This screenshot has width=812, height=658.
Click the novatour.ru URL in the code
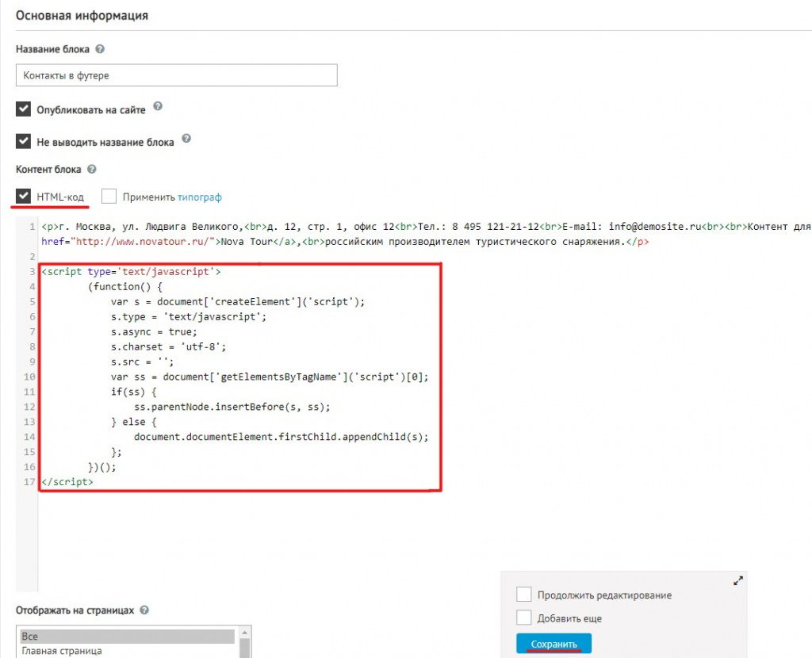coord(143,242)
